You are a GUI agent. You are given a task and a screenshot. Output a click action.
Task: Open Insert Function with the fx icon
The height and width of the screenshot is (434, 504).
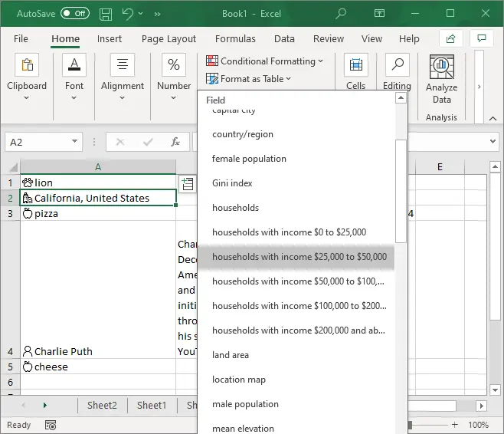pyautogui.click(x=175, y=142)
